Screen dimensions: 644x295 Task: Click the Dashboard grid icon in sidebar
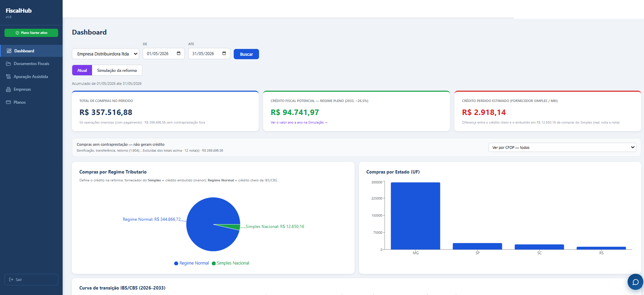point(9,51)
